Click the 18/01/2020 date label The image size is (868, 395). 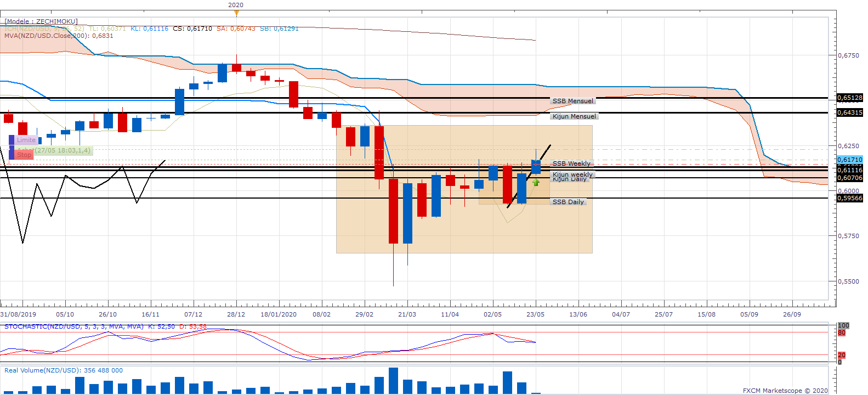click(279, 314)
